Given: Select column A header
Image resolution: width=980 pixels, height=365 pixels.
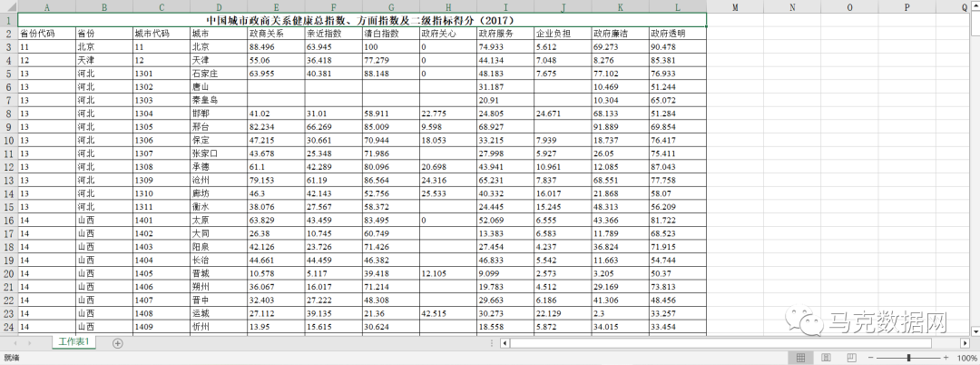Looking at the screenshot, I should [47, 6].
